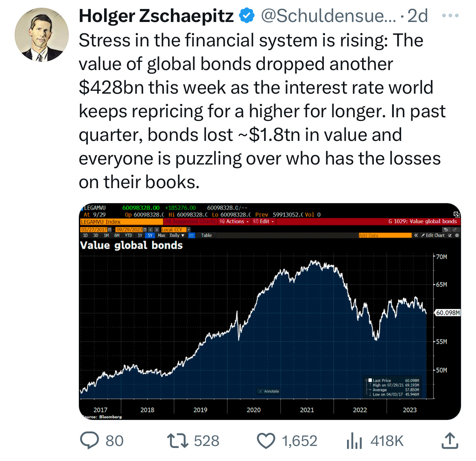The image size is (476, 461).
Task: Select the 5Y range tab
Action: 150,235
